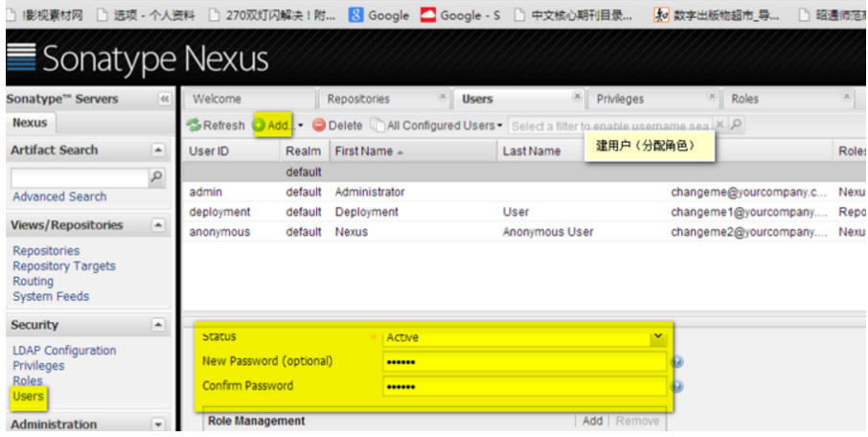The width and height of the screenshot is (868, 437).
Task: Expand the Administration section
Action: pyautogui.click(x=158, y=424)
